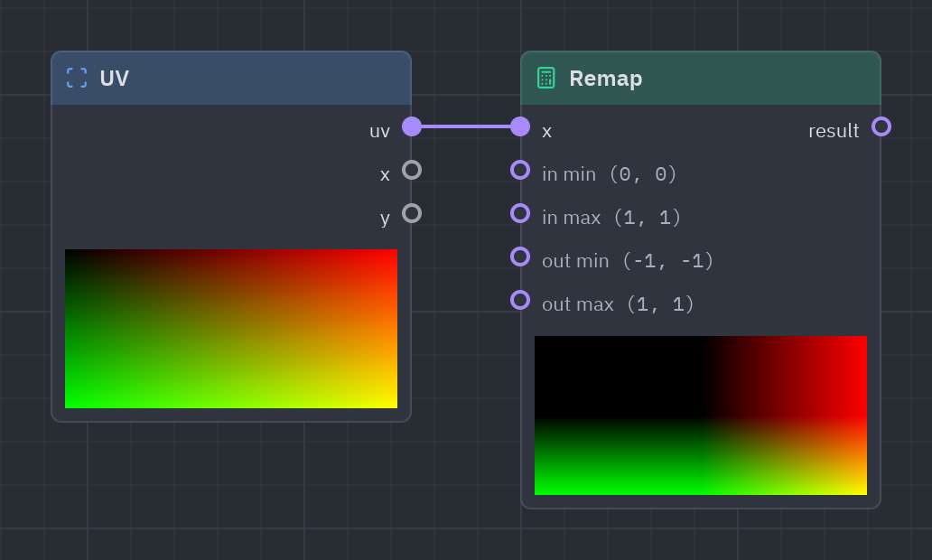
Task: Select the UV node title
Action: coord(114,79)
